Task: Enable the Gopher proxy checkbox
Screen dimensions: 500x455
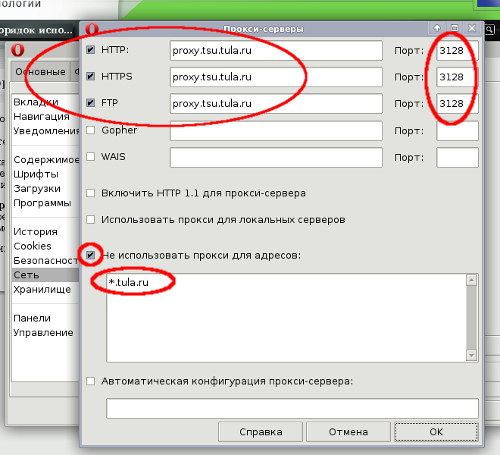Action: pos(91,130)
